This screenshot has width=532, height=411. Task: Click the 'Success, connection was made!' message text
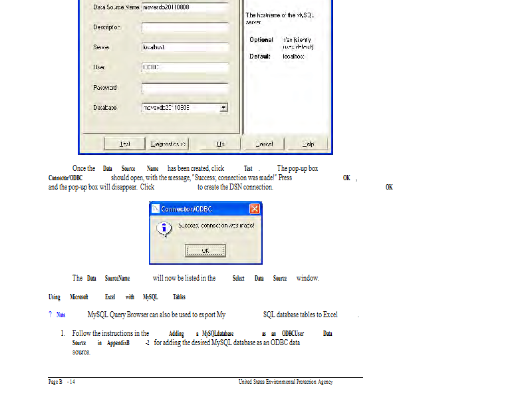(216, 226)
